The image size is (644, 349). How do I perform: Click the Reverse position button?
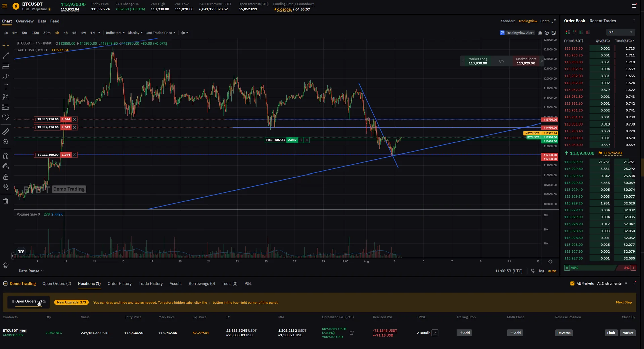point(564,333)
